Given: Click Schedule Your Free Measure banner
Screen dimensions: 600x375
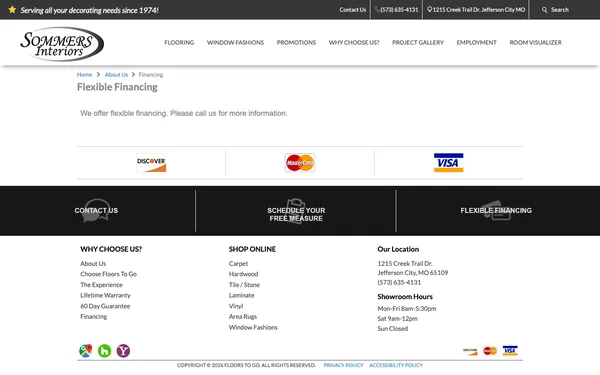Looking at the screenshot, I should coord(296,214).
